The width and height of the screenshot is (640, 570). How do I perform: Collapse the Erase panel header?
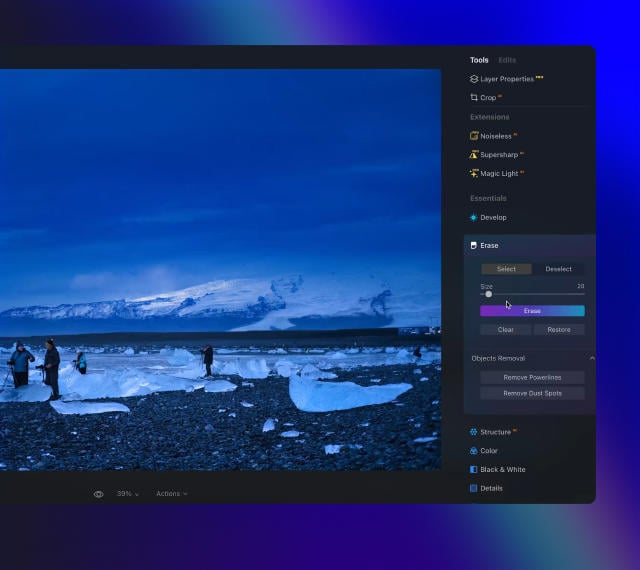pyautogui.click(x=529, y=245)
